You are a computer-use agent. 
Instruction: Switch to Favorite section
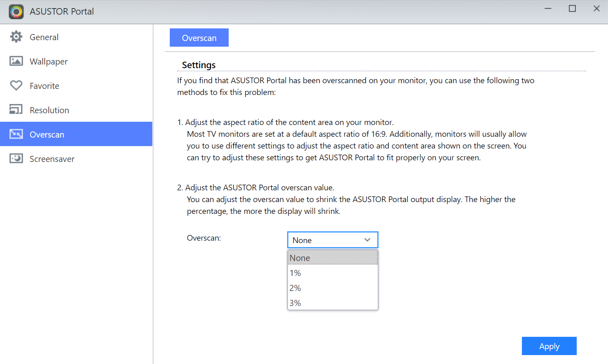[x=44, y=86]
